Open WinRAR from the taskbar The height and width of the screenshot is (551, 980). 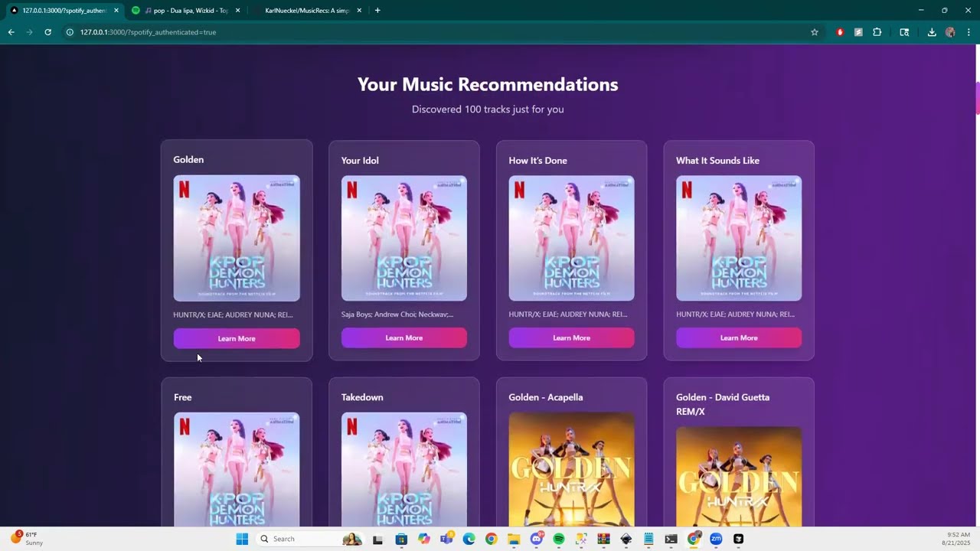point(603,539)
